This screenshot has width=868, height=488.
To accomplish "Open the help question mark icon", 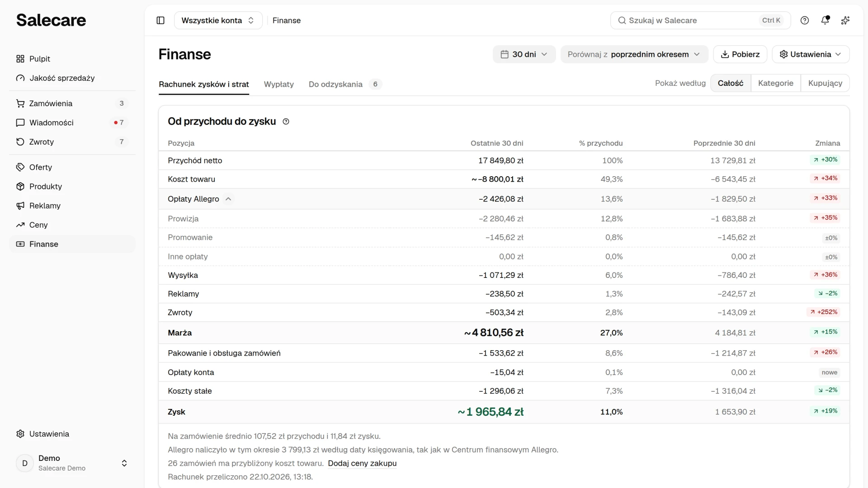I will [x=805, y=20].
